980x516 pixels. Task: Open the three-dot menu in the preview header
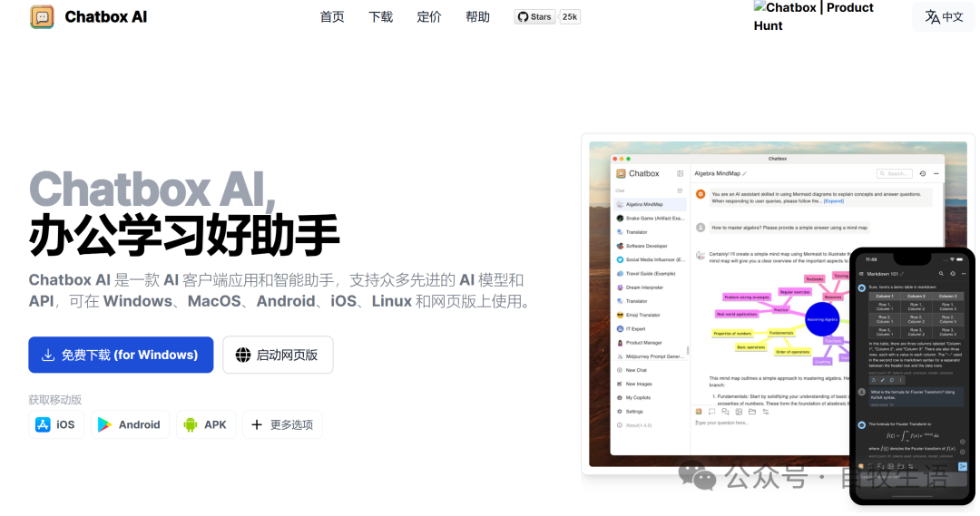[936, 174]
